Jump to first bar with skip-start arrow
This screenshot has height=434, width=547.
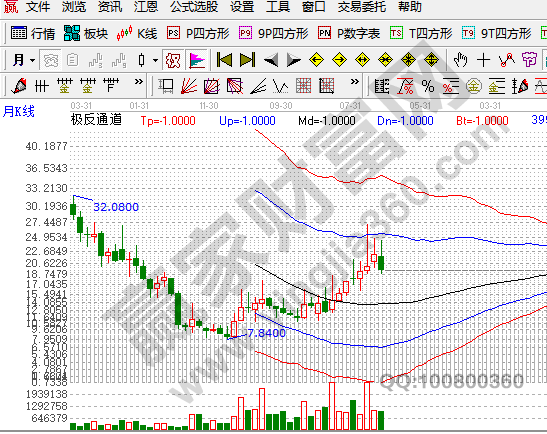(x=224, y=60)
